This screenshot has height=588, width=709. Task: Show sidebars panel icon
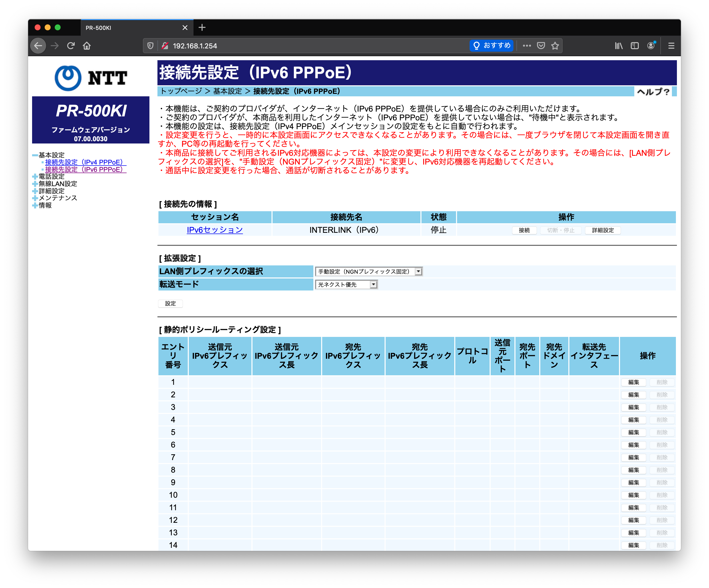click(635, 46)
